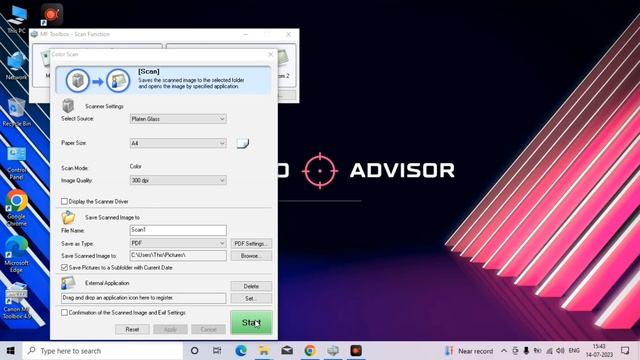
Task: Click the Set button for External Application
Action: click(251, 298)
